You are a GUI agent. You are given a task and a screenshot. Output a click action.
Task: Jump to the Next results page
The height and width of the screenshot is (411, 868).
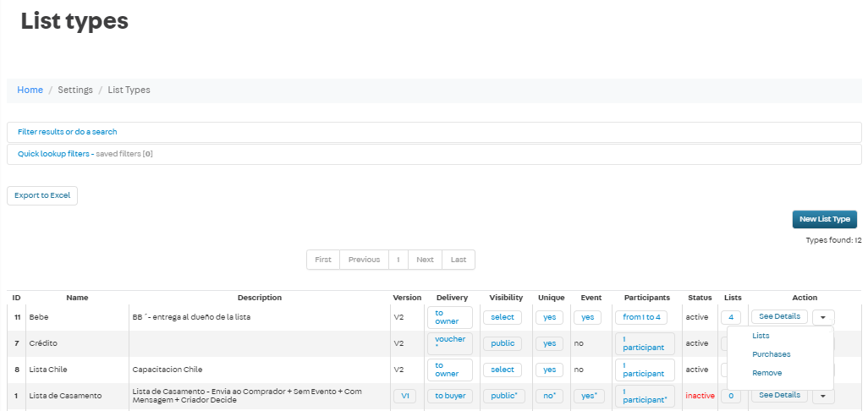coord(425,260)
